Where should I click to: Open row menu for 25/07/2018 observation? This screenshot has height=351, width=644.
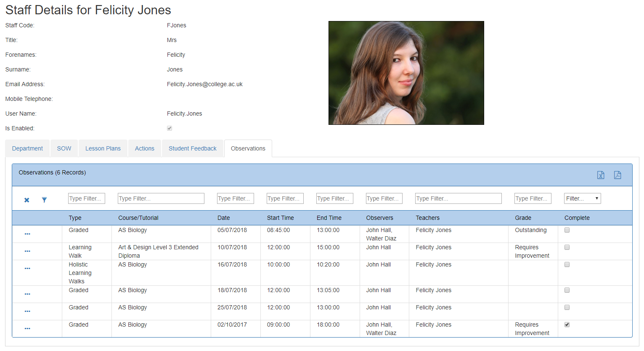pos(27,311)
